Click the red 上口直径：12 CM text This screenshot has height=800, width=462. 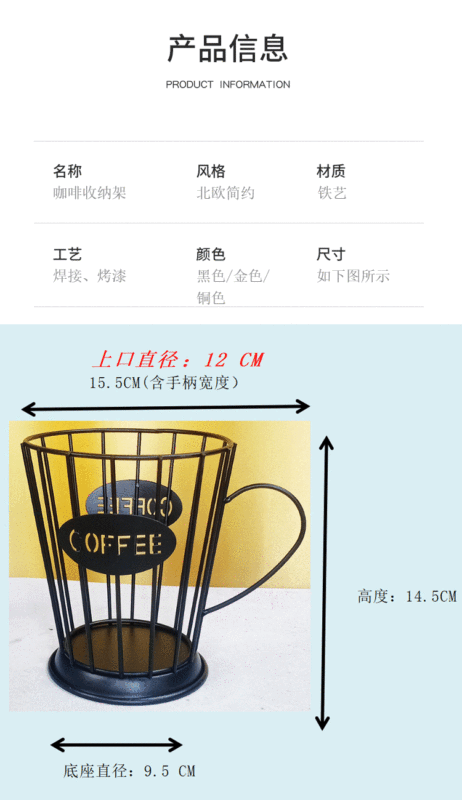click(x=178, y=360)
